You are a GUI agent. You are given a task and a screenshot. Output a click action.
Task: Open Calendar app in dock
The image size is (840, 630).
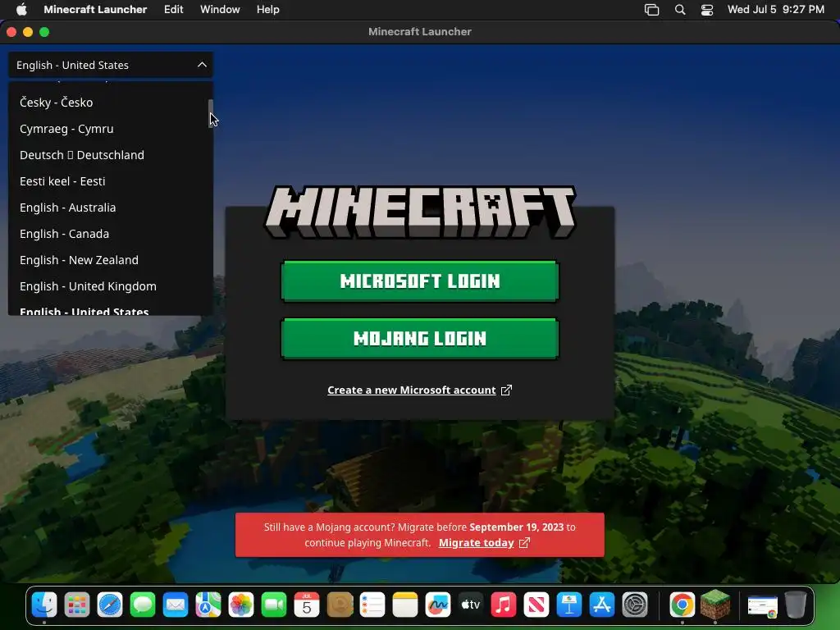(307, 605)
